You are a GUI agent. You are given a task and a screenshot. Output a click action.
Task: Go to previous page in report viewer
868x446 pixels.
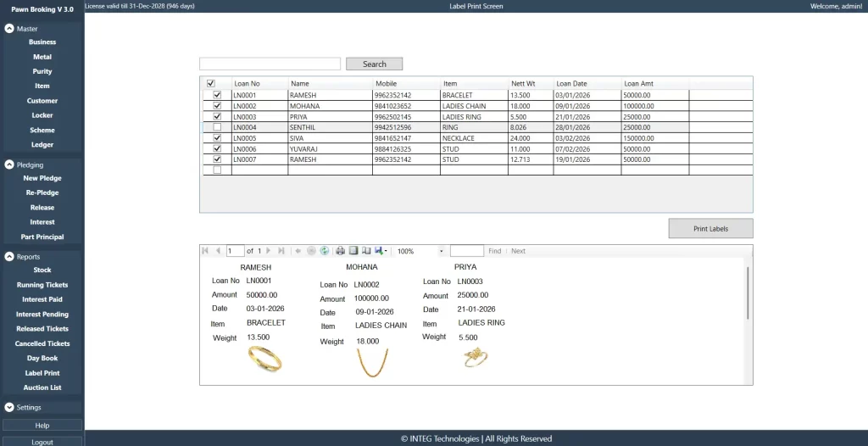click(x=218, y=251)
